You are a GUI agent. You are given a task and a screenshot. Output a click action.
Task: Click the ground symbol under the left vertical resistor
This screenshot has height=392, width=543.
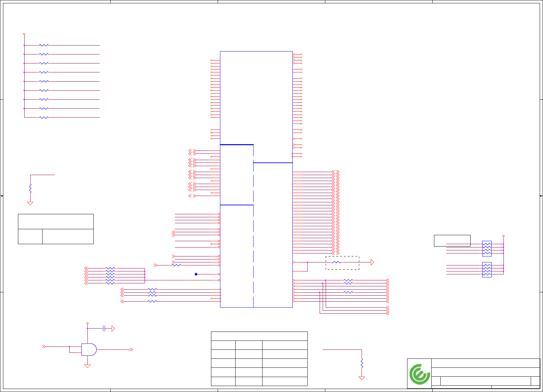[30, 203]
